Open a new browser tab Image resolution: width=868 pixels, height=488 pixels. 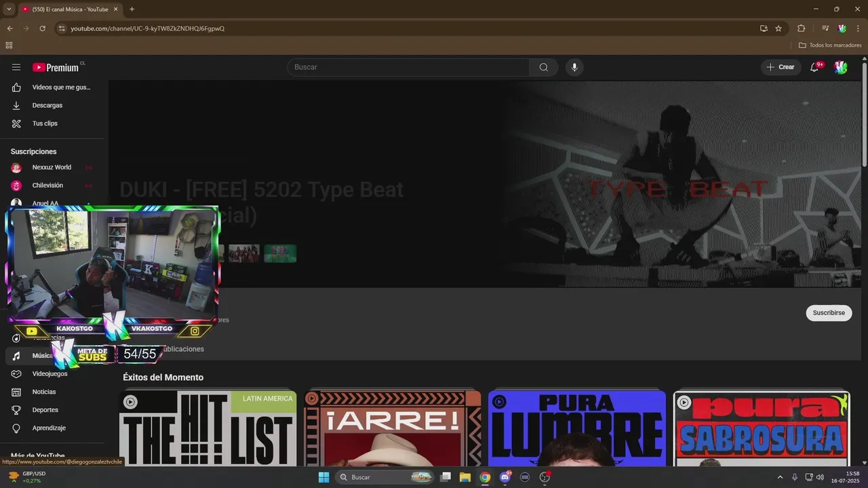132,9
